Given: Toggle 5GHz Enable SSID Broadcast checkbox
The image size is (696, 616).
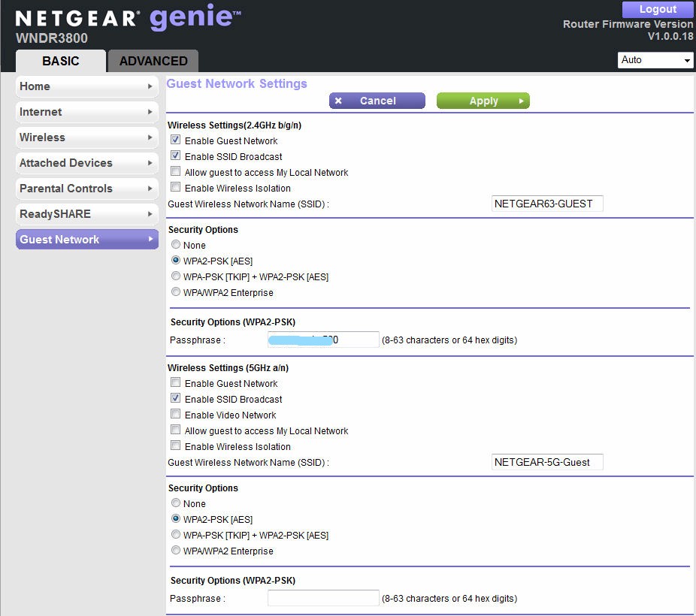Looking at the screenshot, I should coord(176,398).
